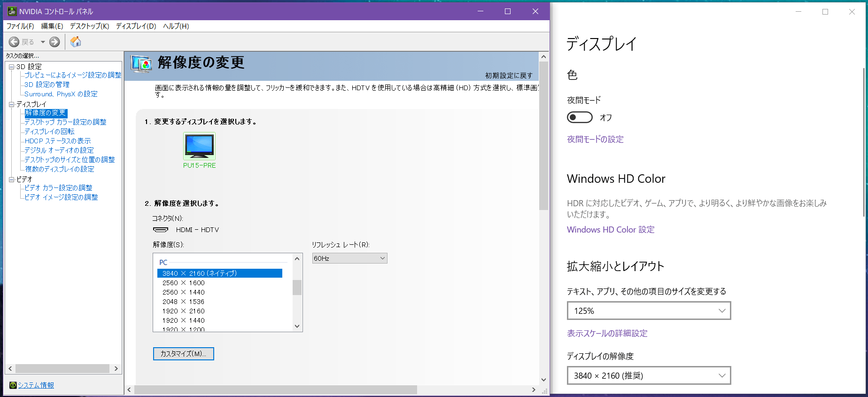Screen dimensions: 868x397
Task: Maximize the NVIDIA Control Panel window
Action: (x=508, y=11)
